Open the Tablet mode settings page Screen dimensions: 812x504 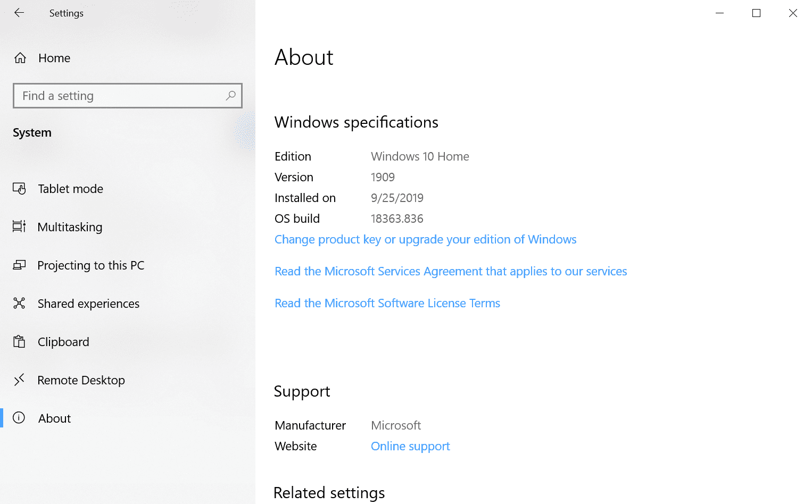click(70, 189)
